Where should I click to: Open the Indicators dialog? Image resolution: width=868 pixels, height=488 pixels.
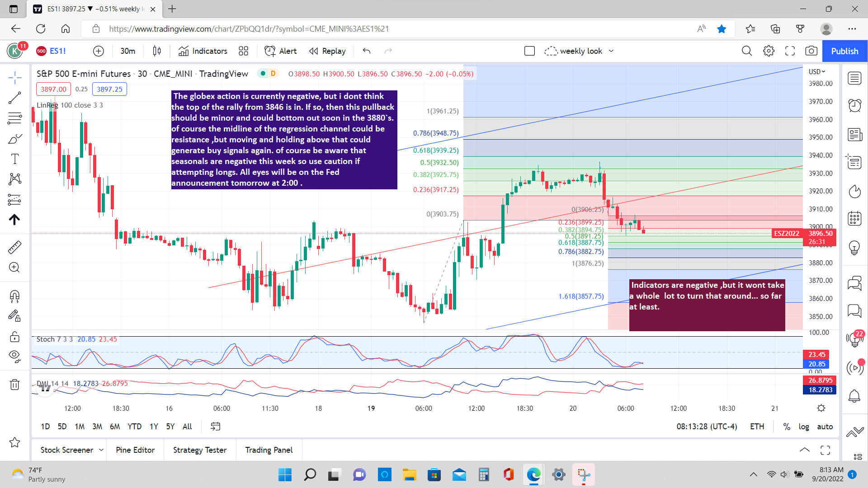(x=203, y=51)
